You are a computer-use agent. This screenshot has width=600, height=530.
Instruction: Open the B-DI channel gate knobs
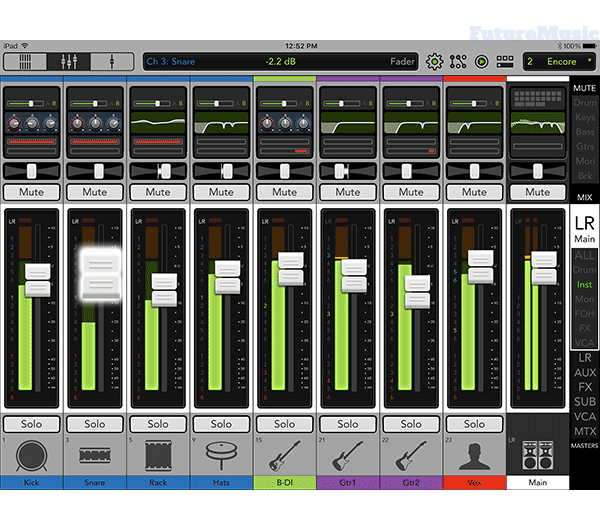[x=285, y=123]
